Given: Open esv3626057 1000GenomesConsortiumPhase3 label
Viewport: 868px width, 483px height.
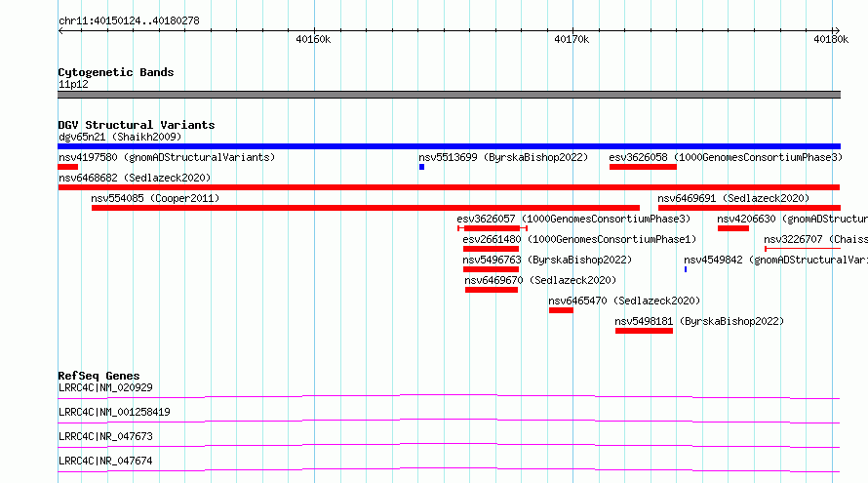Looking at the screenshot, I should (x=573, y=219).
